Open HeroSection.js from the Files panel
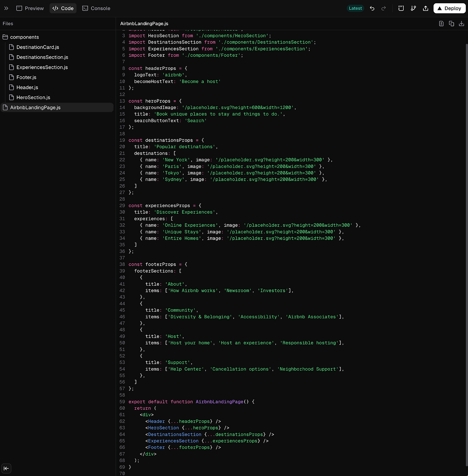The width and height of the screenshot is (468, 476). coord(33,97)
